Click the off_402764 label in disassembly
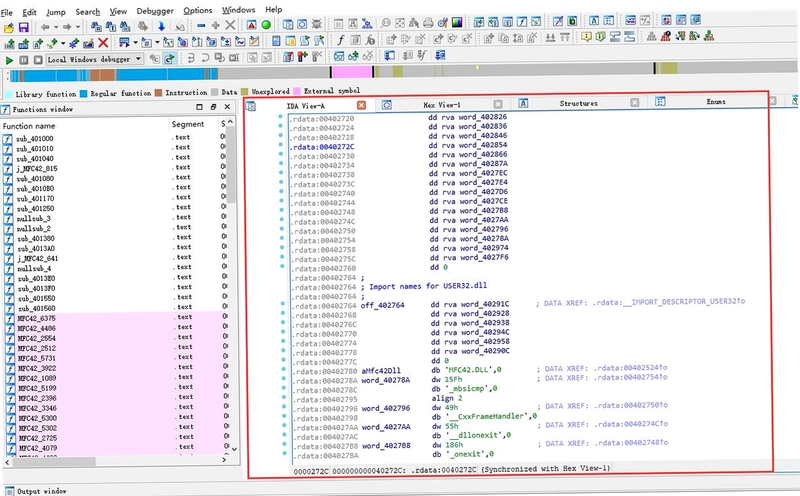The image size is (800, 496). 382,305
